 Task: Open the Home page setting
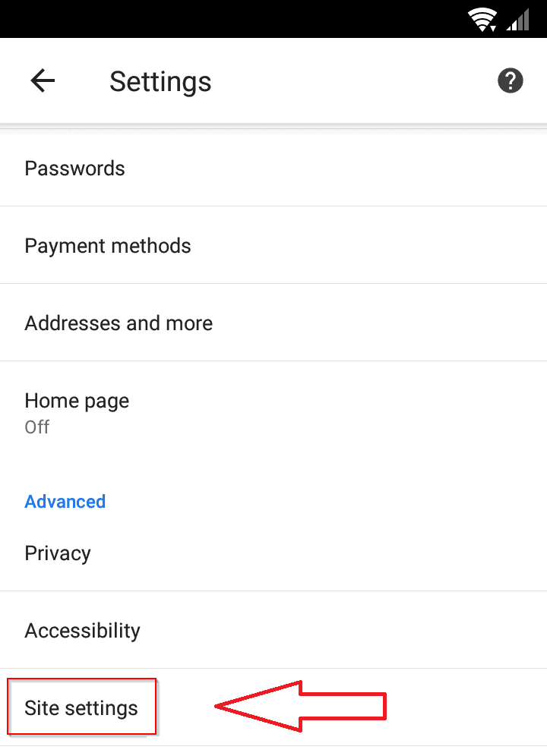pos(273,413)
